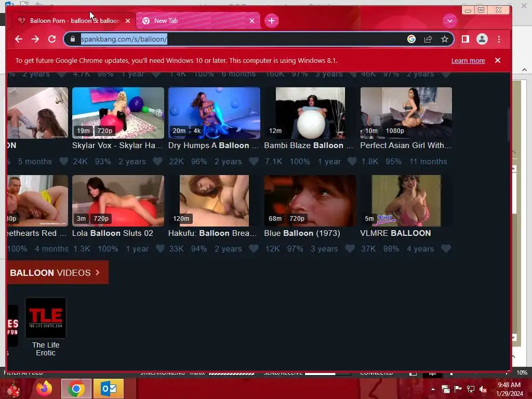Switch to Outlook from the taskbar
The image size is (532, 399).
point(108,389)
